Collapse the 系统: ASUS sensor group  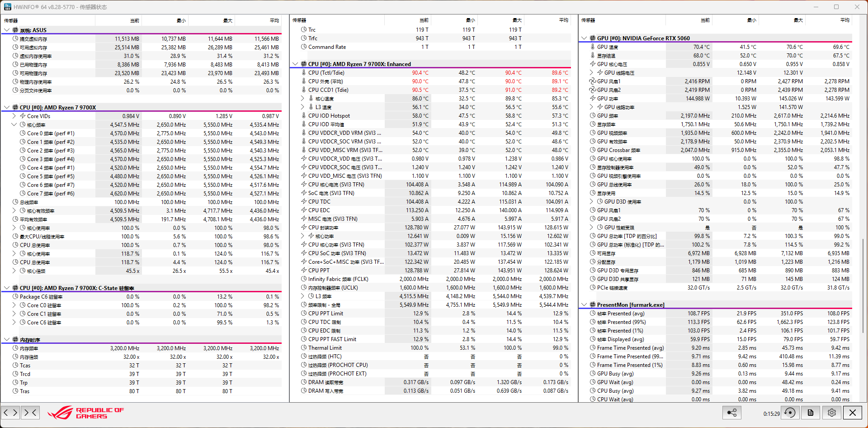7,30
